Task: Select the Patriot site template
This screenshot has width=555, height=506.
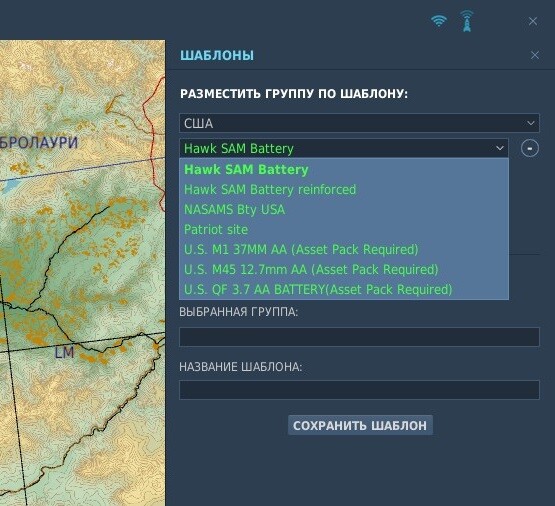Action: pos(344,230)
